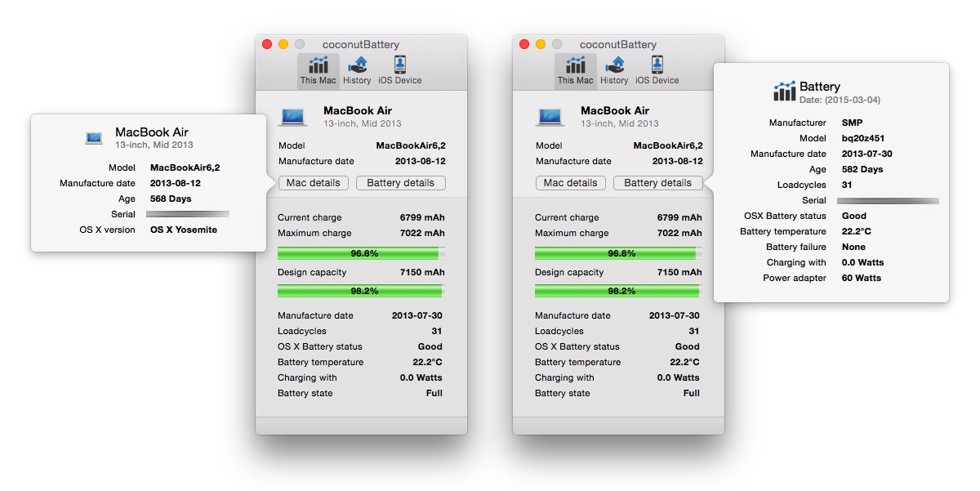This screenshot has width=980, height=491.
Task: Click '0.0 Watts' charging value in left window
Action: [x=421, y=377]
